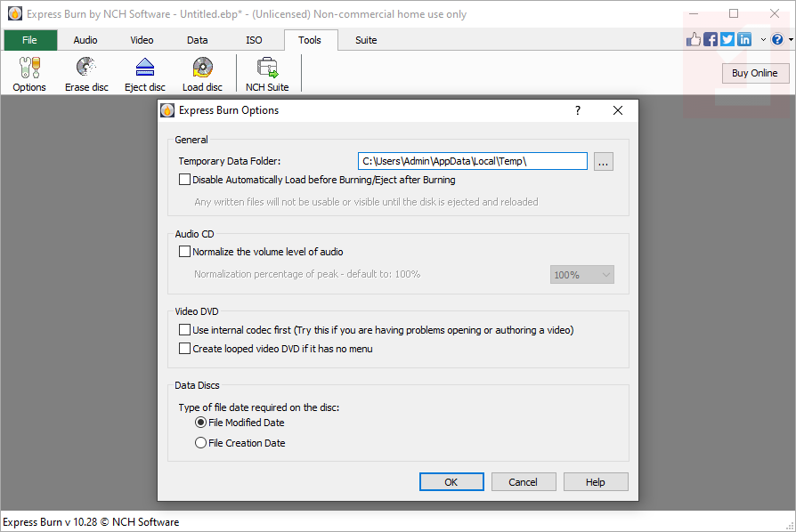
Task: Switch to the Video tab
Action: coord(142,40)
